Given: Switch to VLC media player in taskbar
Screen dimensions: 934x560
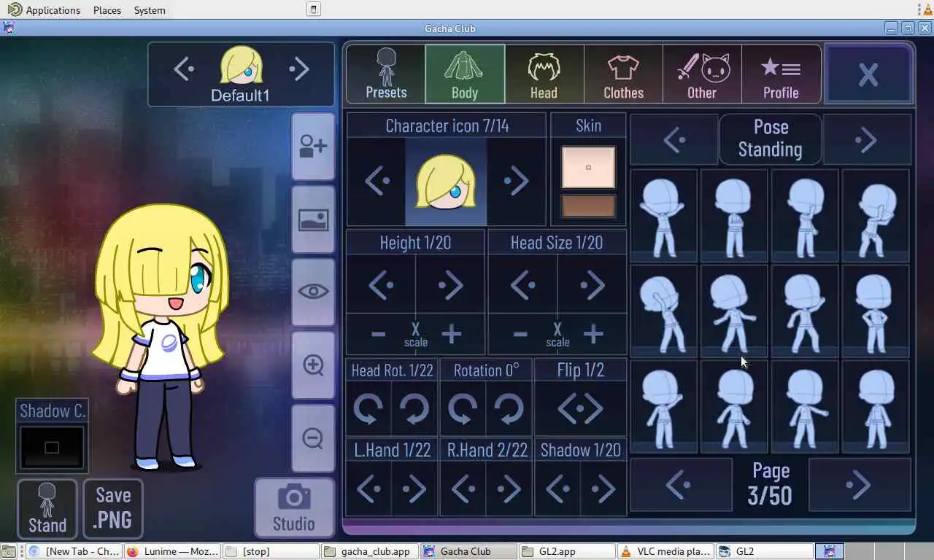Looking at the screenshot, I should pos(665,551).
